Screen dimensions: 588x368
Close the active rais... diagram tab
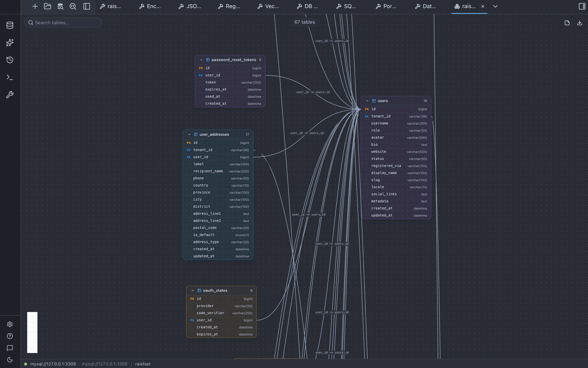tap(483, 6)
